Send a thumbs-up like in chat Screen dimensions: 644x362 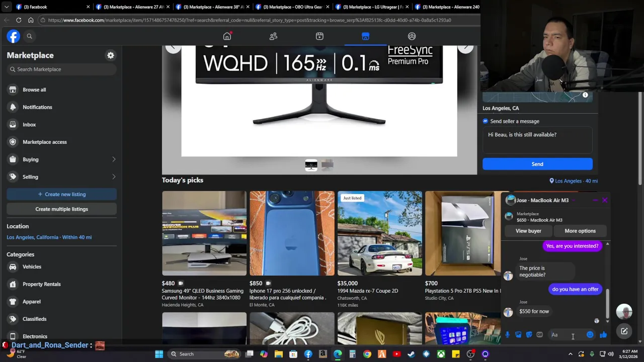point(603,335)
